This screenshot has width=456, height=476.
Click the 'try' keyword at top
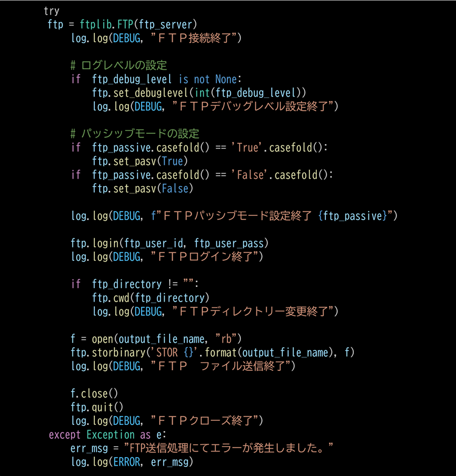52,11
